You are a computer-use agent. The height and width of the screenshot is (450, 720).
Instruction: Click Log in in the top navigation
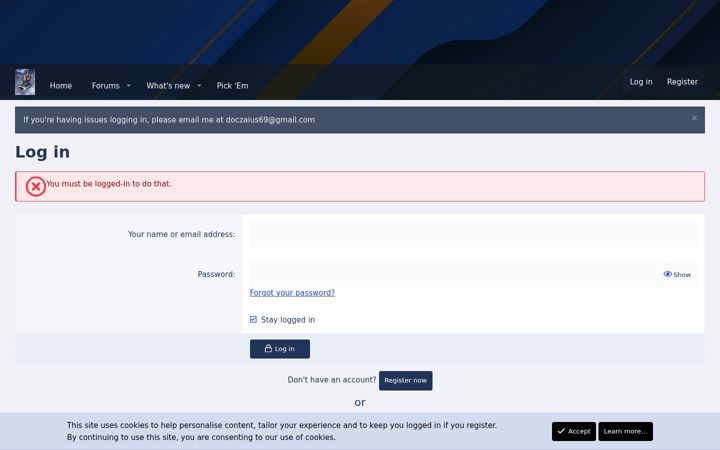[x=641, y=82]
